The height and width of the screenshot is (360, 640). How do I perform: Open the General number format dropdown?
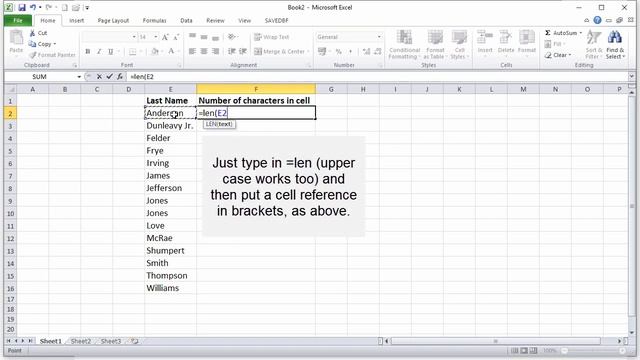coord(379,37)
